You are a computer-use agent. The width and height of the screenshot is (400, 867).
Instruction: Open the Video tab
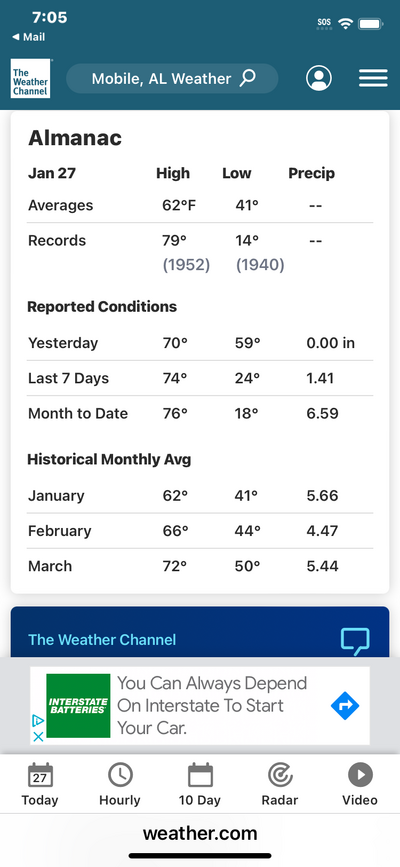point(360,784)
